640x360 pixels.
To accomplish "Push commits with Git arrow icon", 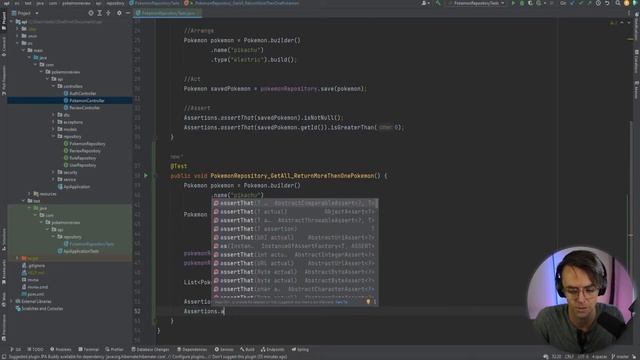I will (x=589, y=3).
